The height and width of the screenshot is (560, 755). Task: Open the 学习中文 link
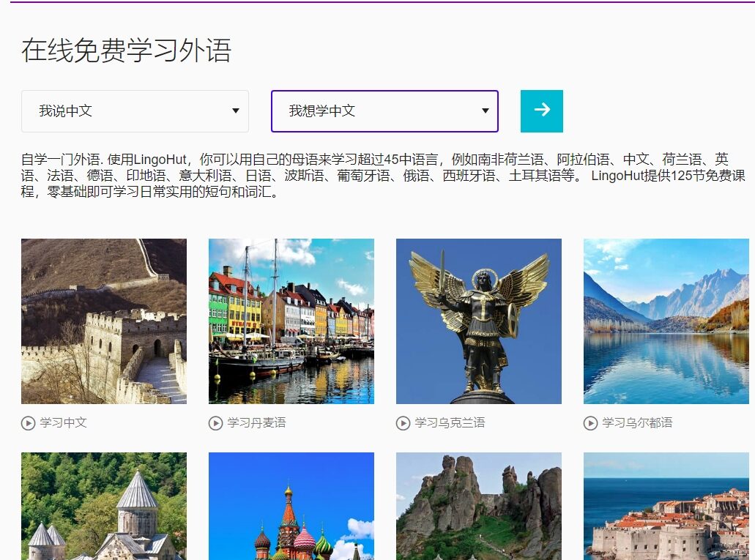click(x=63, y=423)
